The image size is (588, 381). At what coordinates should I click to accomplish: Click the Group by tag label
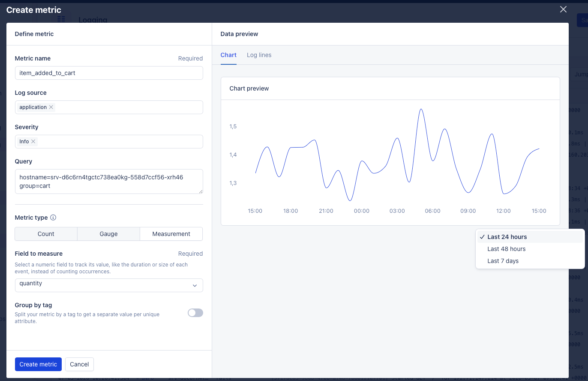[x=33, y=305]
